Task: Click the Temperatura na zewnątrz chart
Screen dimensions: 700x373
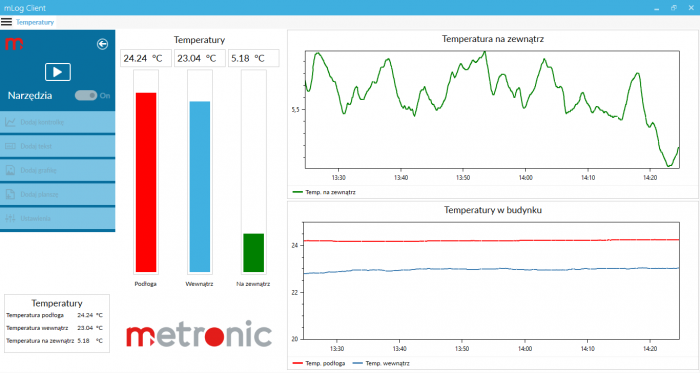Action: point(492,109)
